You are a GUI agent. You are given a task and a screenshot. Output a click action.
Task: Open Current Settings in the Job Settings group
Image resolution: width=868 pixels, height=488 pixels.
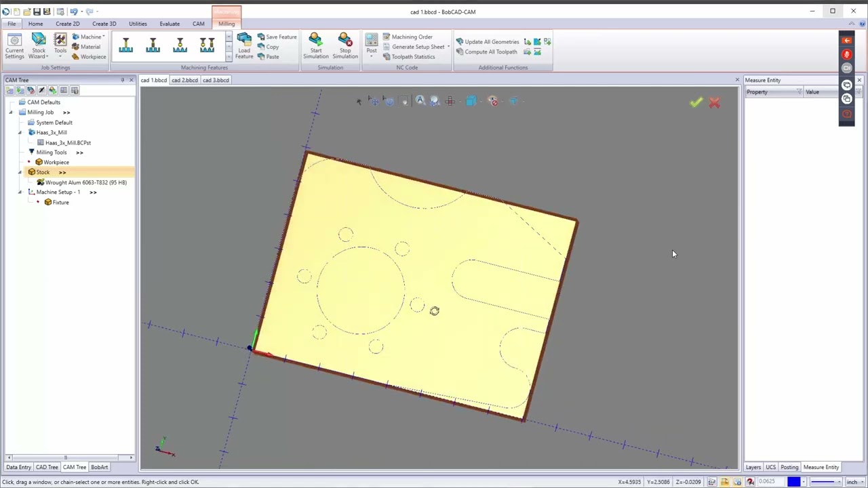point(14,46)
